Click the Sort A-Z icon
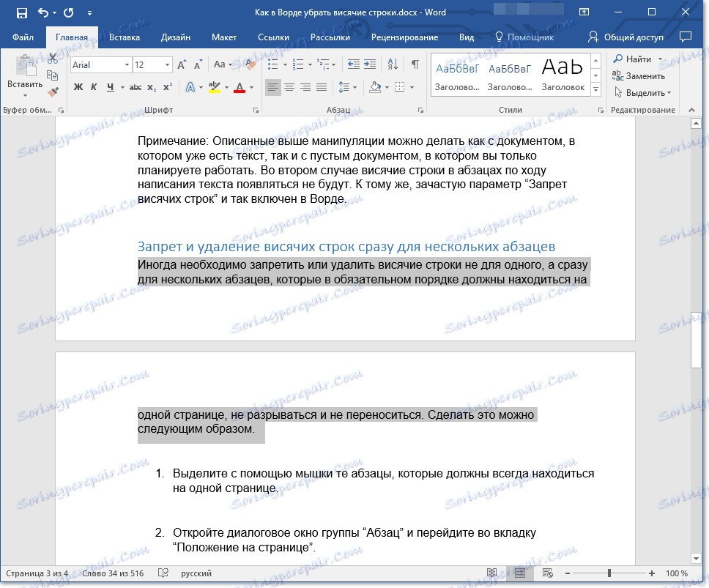The height and width of the screenshot is (588, 709). [x=393, y=64]
